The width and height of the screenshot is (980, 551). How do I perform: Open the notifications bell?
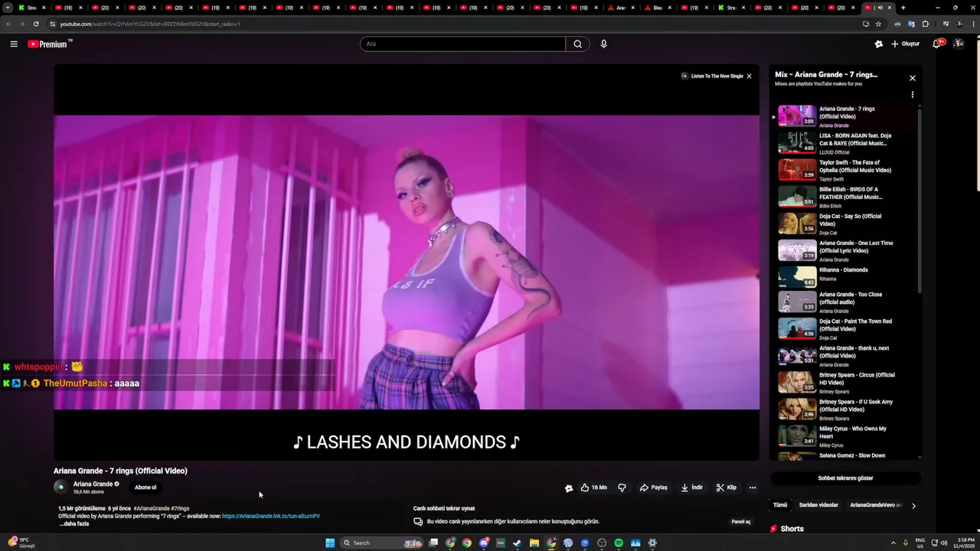pos(936,44)
